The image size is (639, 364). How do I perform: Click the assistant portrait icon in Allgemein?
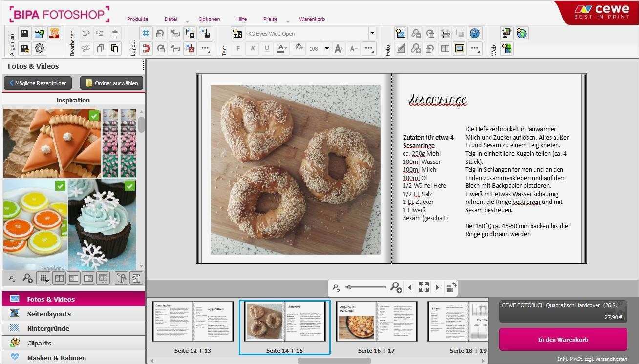(x=54, y=34)
